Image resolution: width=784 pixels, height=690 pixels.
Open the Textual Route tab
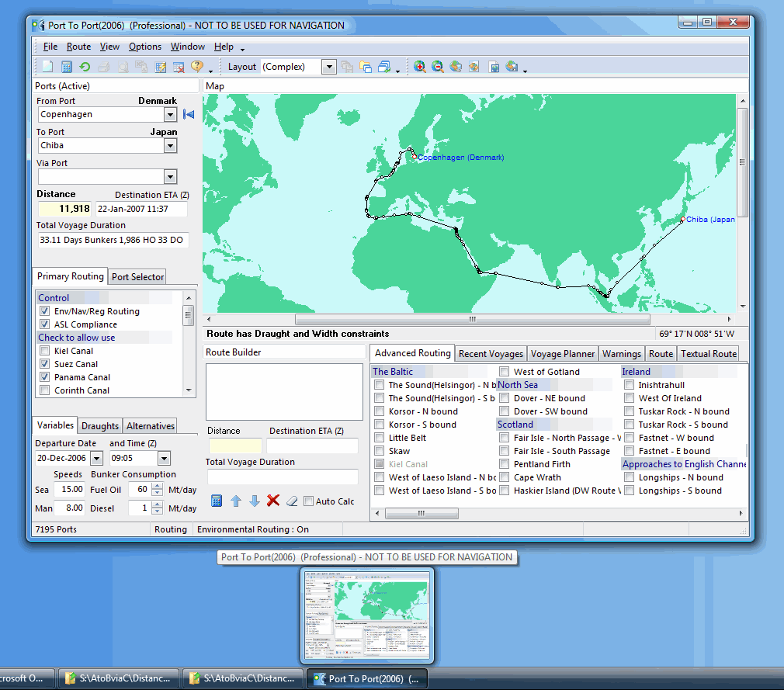[709, 353]
